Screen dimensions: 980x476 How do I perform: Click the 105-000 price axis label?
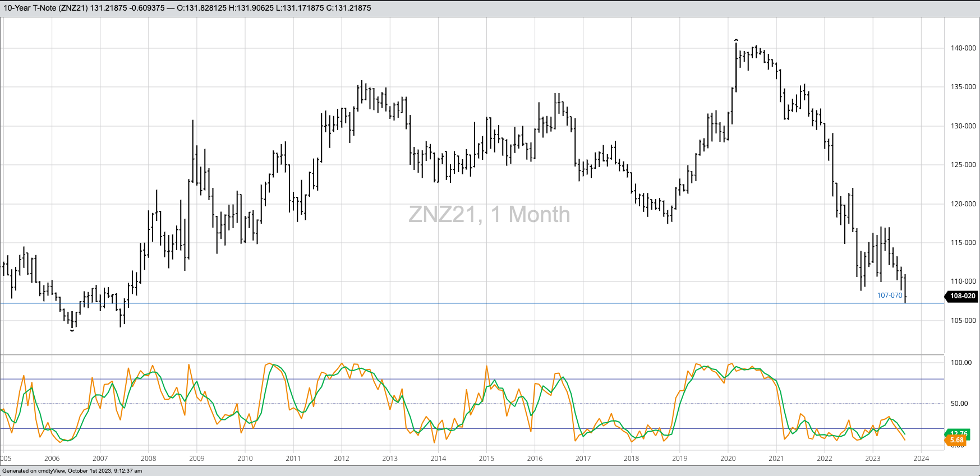click(963, 321)
